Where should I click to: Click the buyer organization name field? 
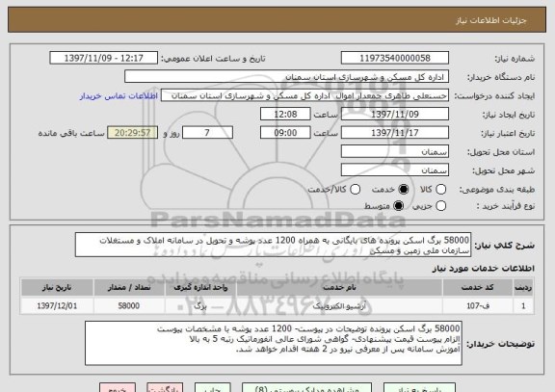point(287,77)
